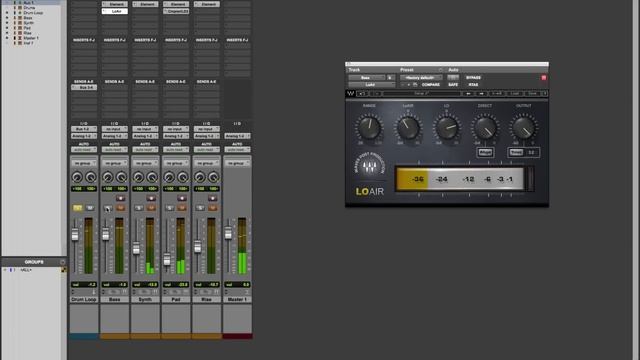Image resolution: width=640 pixels, height=360 pixels.
Task: Click the left pan knob on Rise channel
Action: click(x=200, y=177)
